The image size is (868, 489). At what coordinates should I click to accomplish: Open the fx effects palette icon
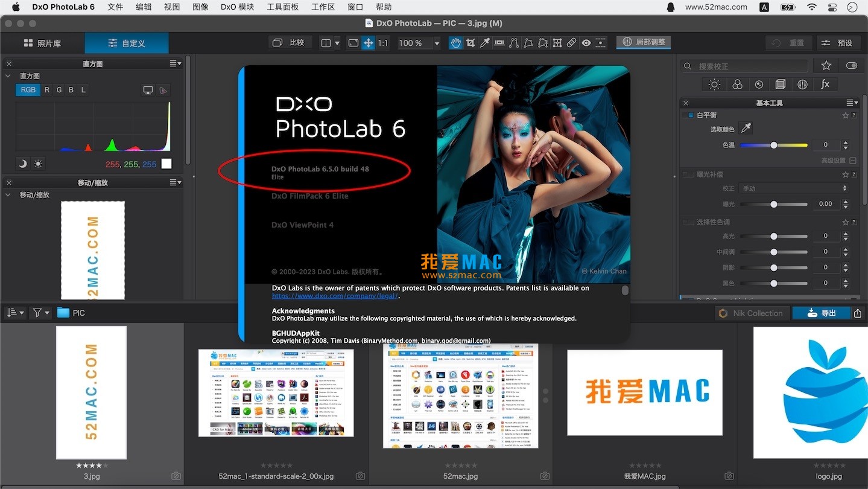(x=825, y=85)
